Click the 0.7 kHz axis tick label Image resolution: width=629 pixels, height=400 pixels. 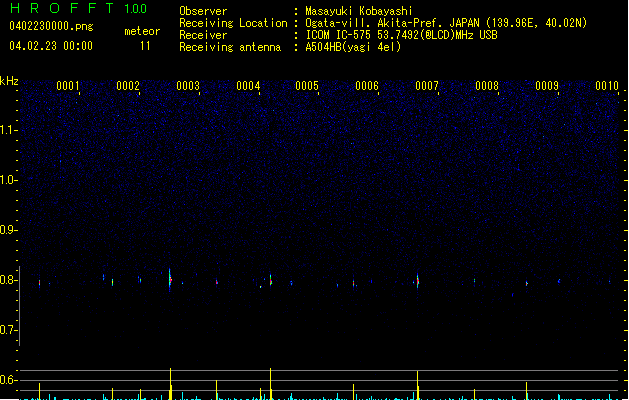click(x=8, y=330)
